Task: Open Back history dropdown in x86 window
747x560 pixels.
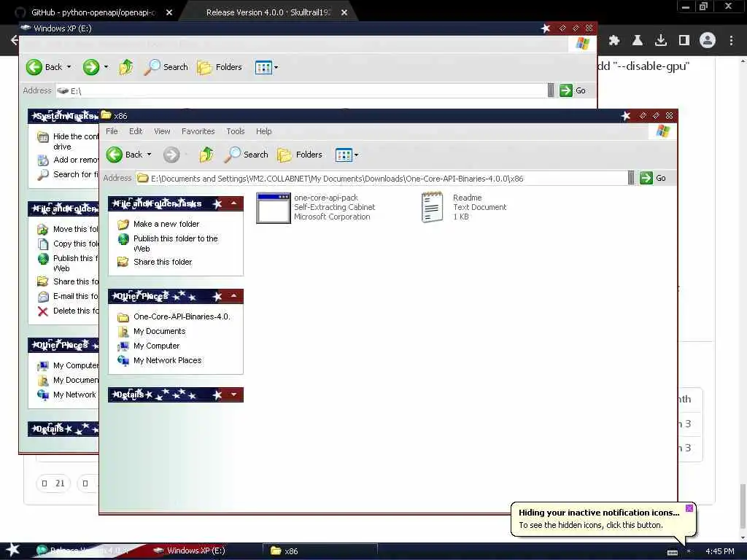Action: pos(149,155)
